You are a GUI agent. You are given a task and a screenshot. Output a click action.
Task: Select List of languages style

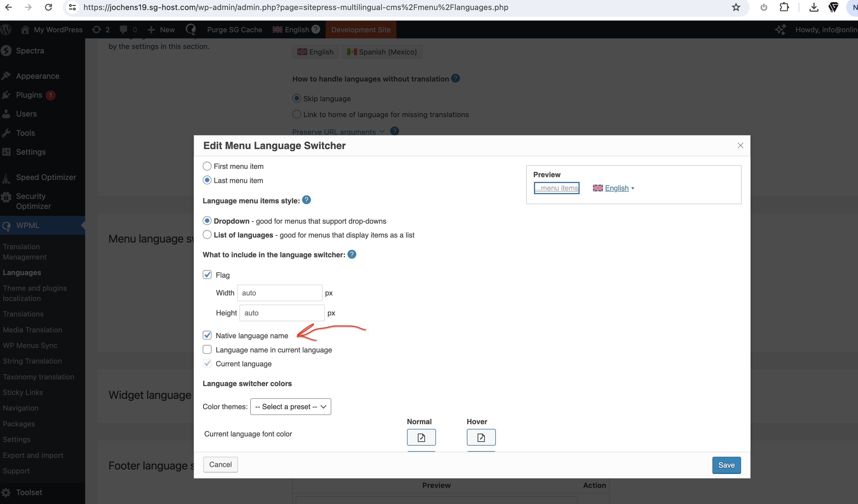click(x=207, y=235)
